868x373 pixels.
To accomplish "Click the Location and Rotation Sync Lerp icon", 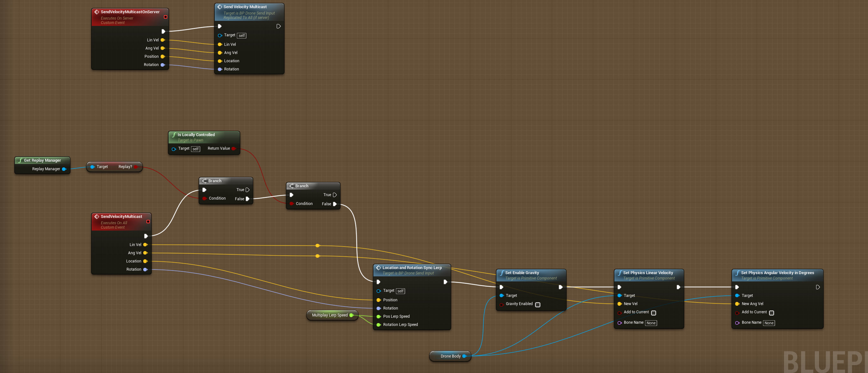I will coord(379,268).
